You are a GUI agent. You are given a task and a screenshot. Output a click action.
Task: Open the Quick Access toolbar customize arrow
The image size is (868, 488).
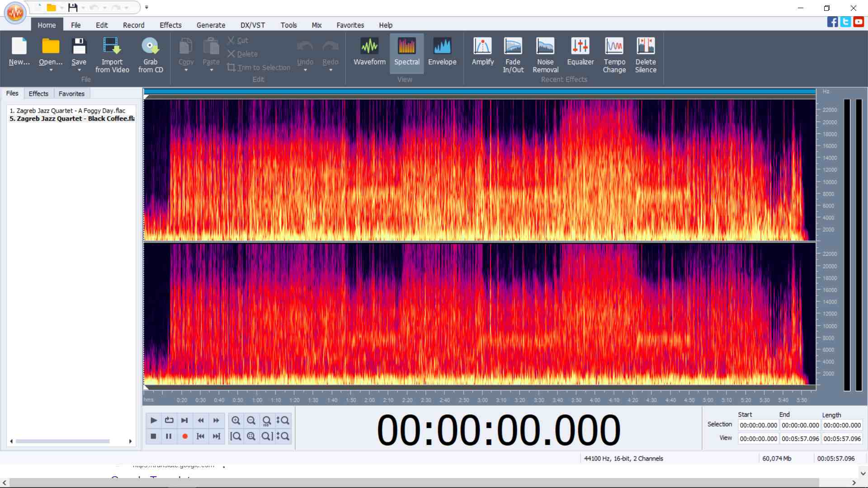[x=146, y=8]
